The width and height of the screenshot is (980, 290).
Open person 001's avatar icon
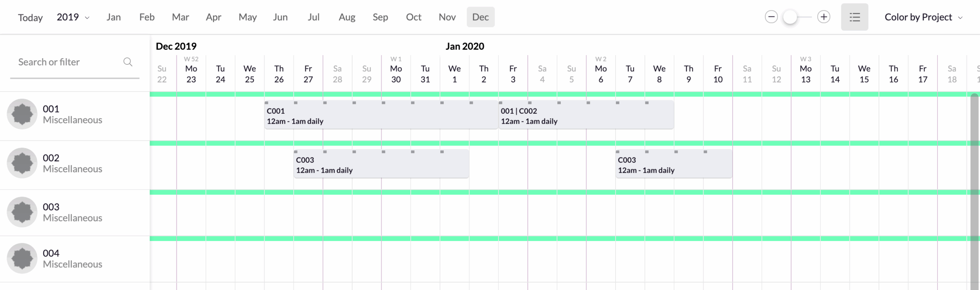click(22, 114)
